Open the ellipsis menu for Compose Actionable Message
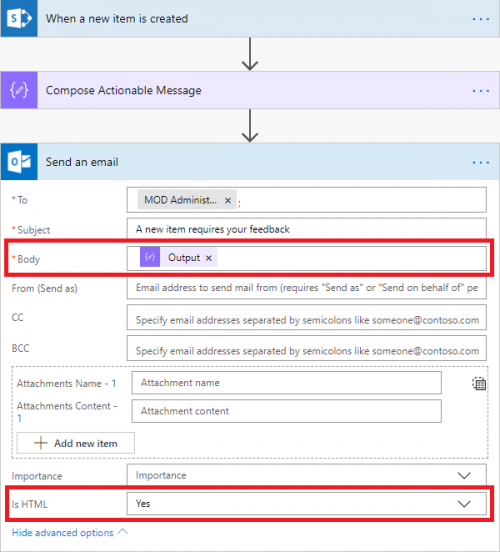The height and width of the screenshot is (552, 500). (x=481, y=91)
